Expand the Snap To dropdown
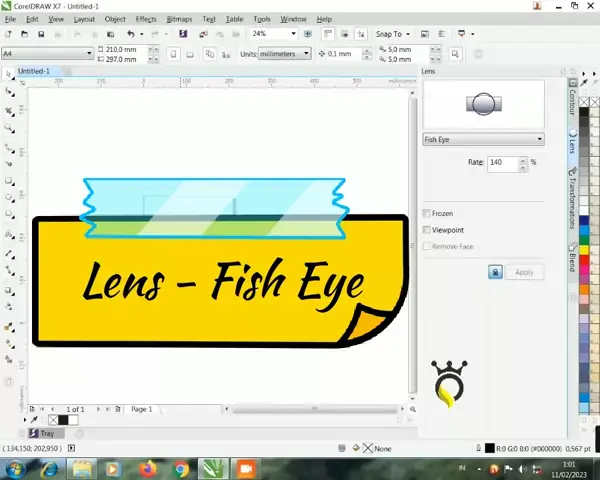 (x=395, y=33)
